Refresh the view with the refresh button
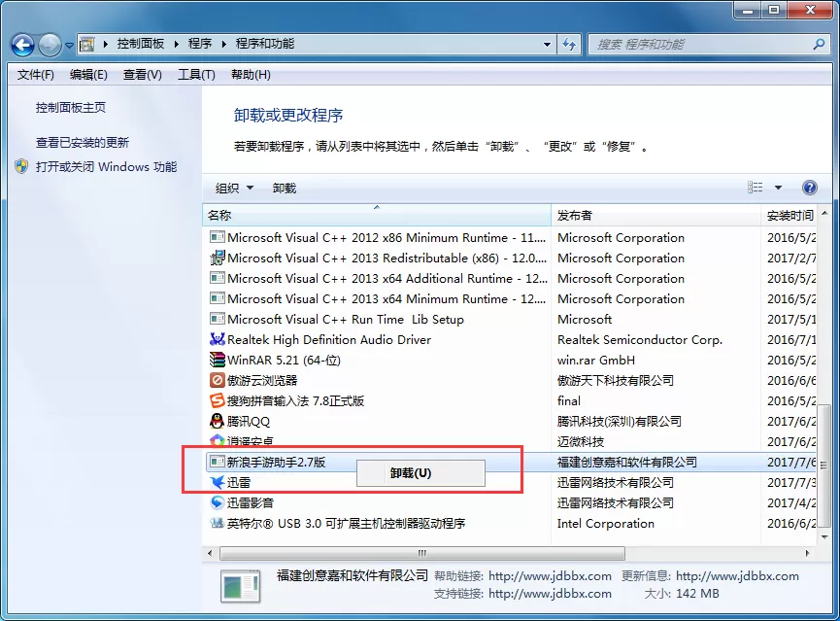This screenshot has height=621, width=840. pyautogui.click(x=569, y=45)
